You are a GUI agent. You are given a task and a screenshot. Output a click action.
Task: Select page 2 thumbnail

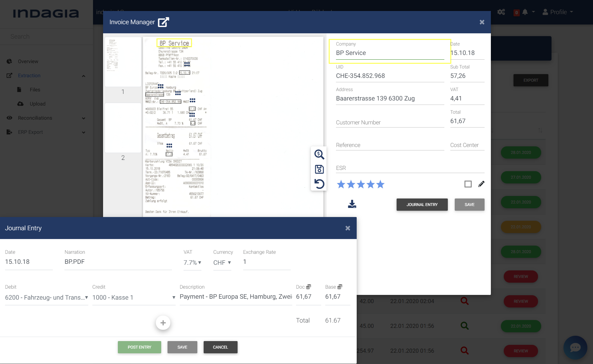pyautogui.click(x=123, y=128)
